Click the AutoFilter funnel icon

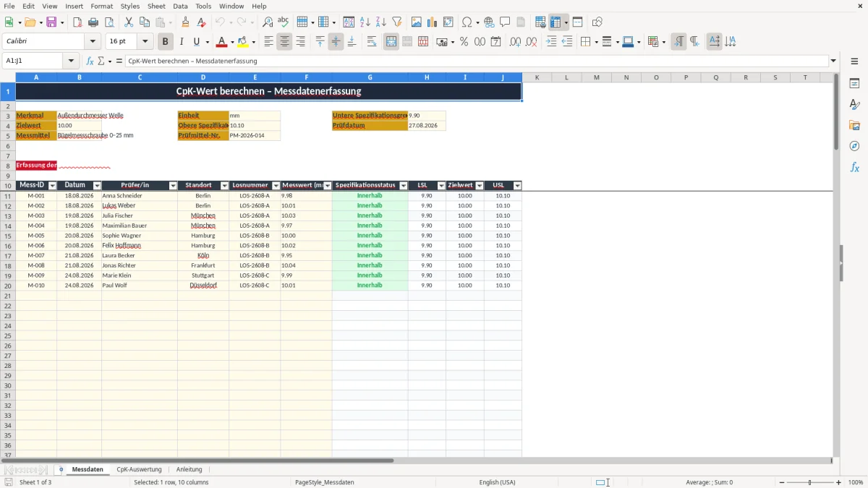coord(396,22)
